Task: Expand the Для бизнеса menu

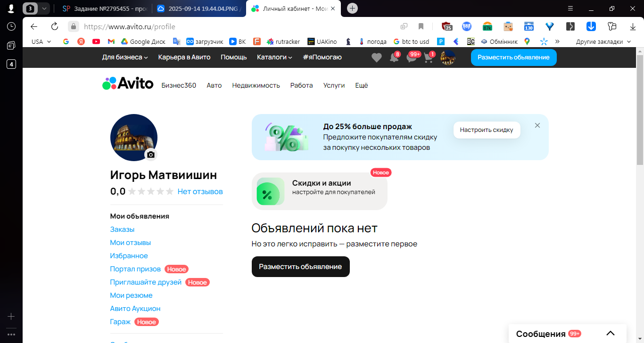Action: (125, 57)
